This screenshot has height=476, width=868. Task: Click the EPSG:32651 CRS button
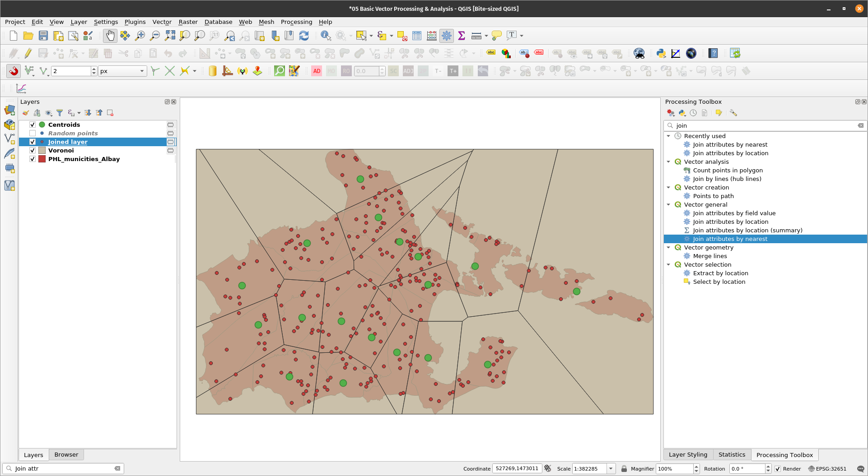[827, 469]
